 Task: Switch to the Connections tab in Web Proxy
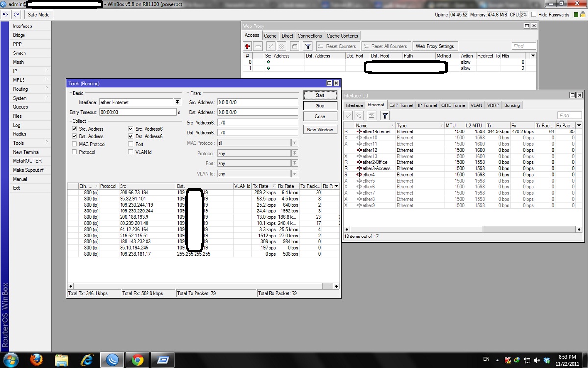coord(310,36)
